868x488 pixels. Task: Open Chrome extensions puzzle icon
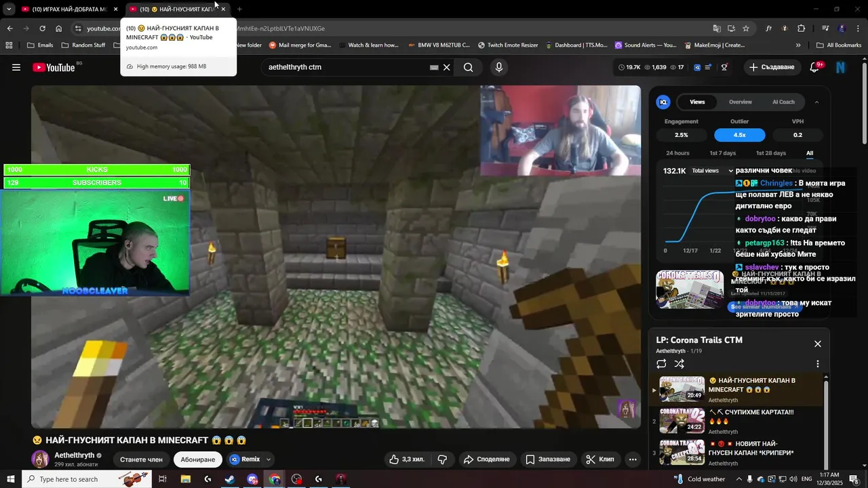click(802, 28)
